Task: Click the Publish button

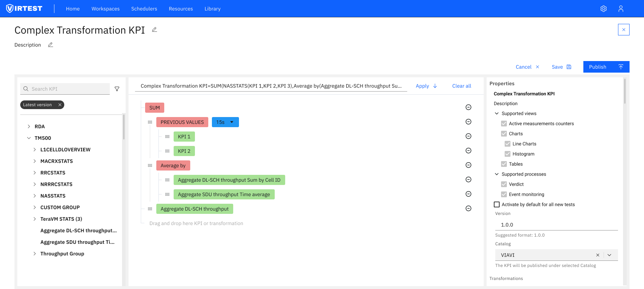Action: pyautogui.click(x=606, y=67)
